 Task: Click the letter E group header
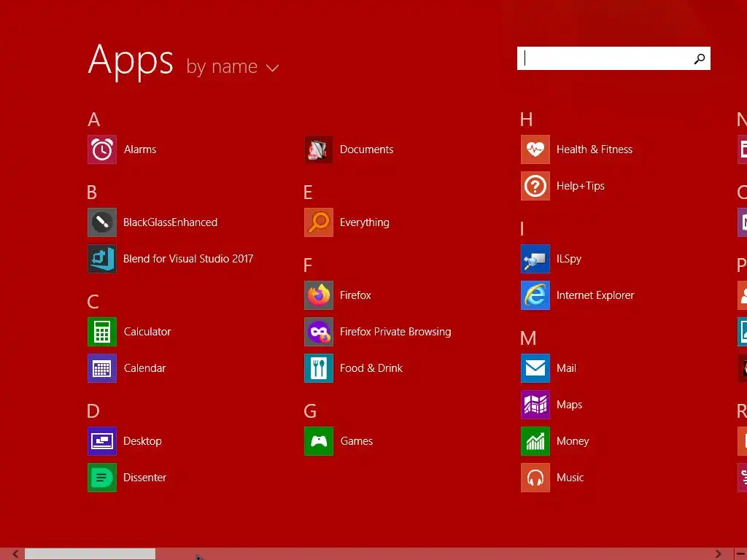308,192
